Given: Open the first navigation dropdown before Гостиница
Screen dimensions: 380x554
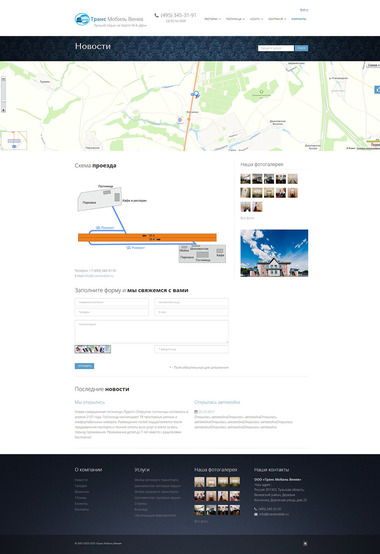Looking at the screenshot, I should pyautogui.click(x=212, y=19).
